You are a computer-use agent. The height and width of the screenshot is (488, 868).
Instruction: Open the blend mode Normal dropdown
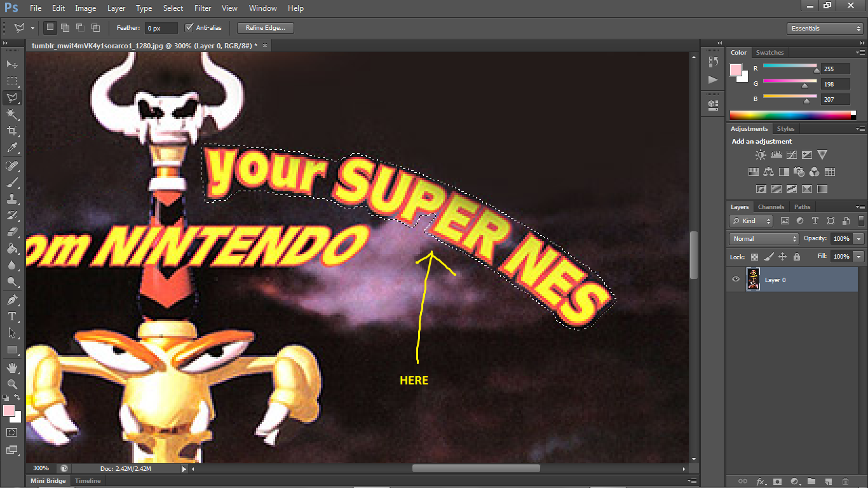pos(764,239)
